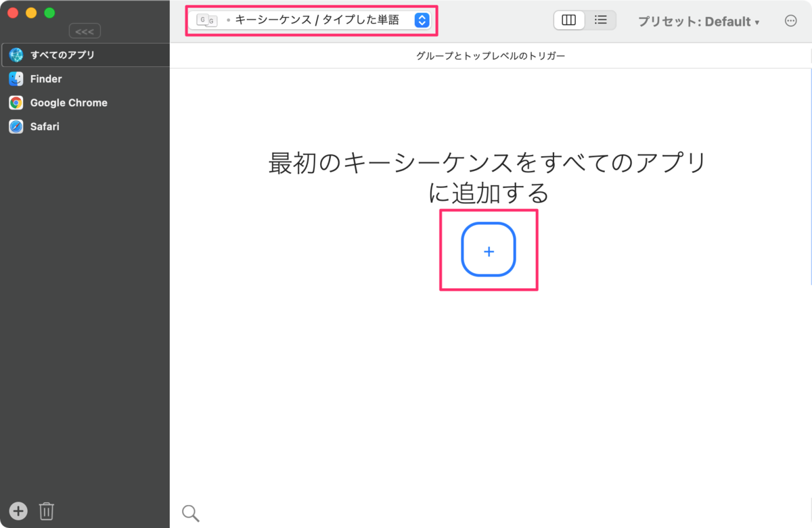812x528 pixels.
Task: Add the first key sequence with blue plus
Action: [x=489, y=250]
